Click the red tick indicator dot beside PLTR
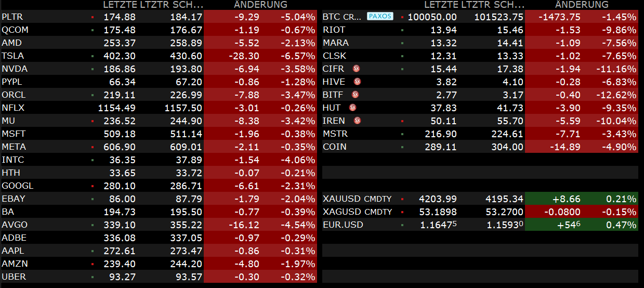Viewport: 644px width, 288px height. (92, 17)
